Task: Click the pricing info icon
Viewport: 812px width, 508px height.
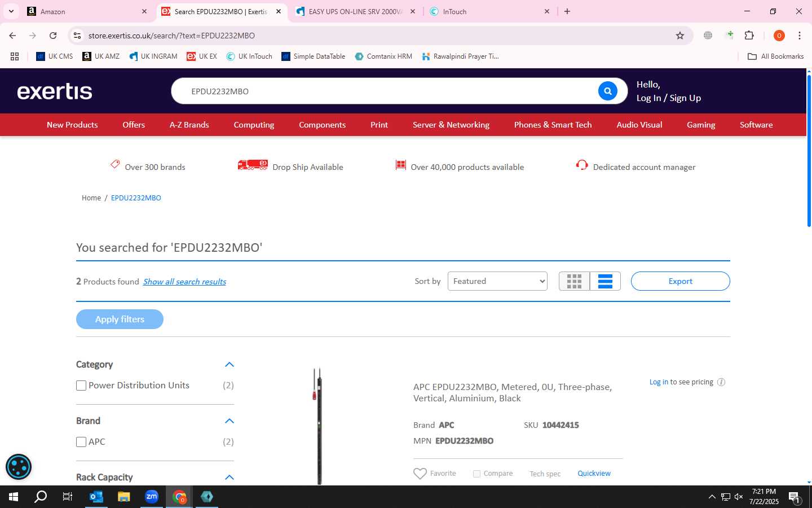Action: [x=721, y=382]
